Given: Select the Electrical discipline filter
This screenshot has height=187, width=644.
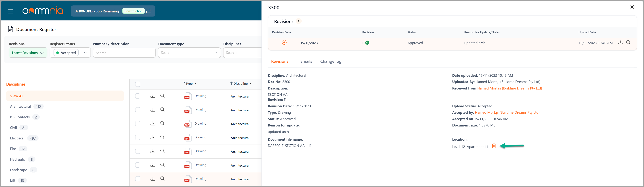Looking at the screenshot, I should pyautogui.click(x=17, y=138).
